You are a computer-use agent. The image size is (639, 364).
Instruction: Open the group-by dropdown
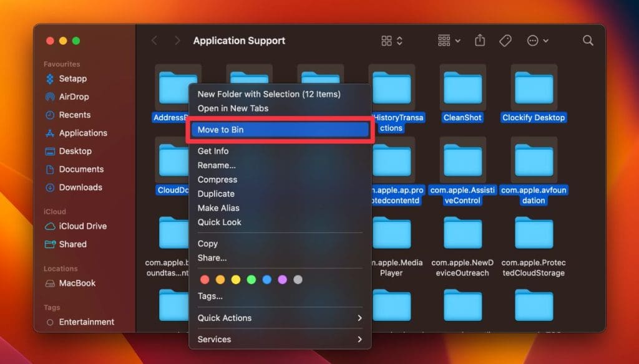pyautogui.click(x=449, y=41)
